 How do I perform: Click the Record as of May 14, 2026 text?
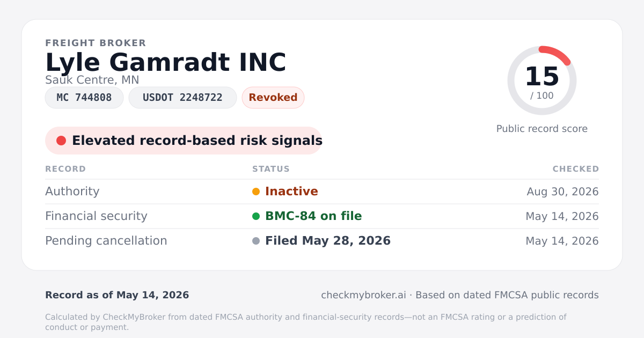coord(117,295)
